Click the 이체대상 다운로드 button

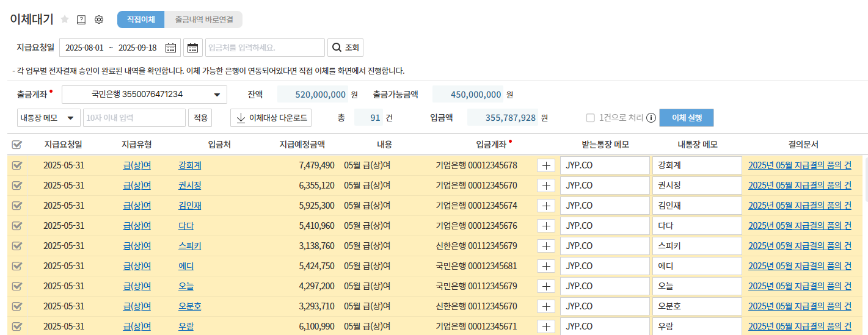click(271, 118)
